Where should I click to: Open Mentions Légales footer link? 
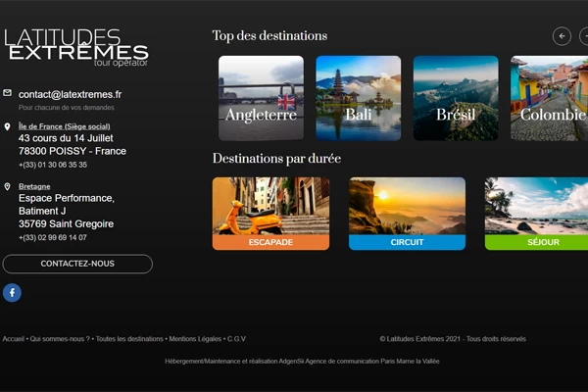point(195,339)
